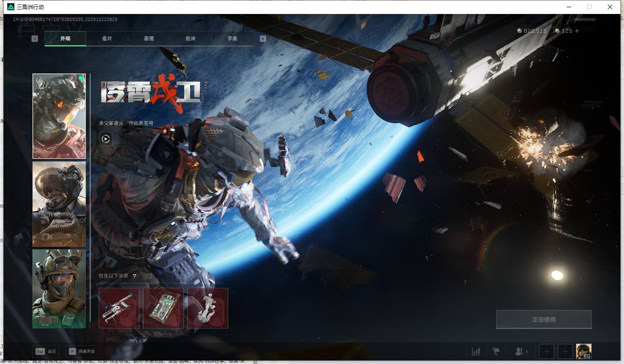Choose the 凌霄战卫 armored helmet skin portrait
Screen dimensions: 624x364
coord(59,116)
